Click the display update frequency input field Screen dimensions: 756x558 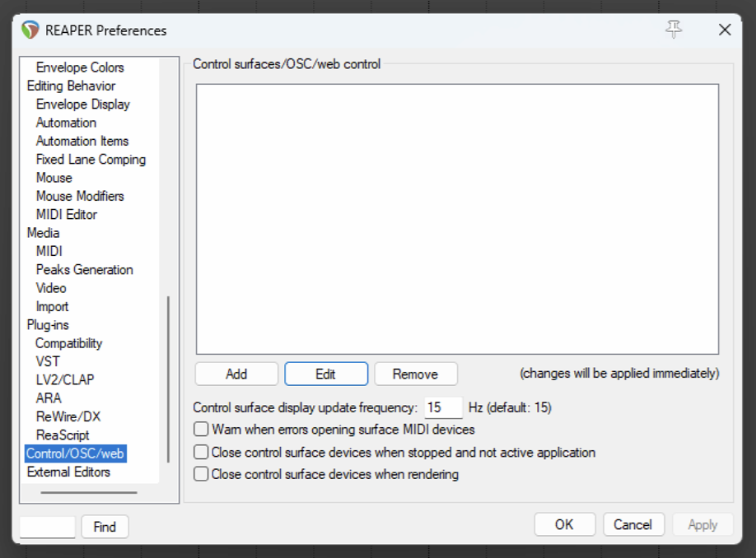pyautogui.click(x=443, y=407)
